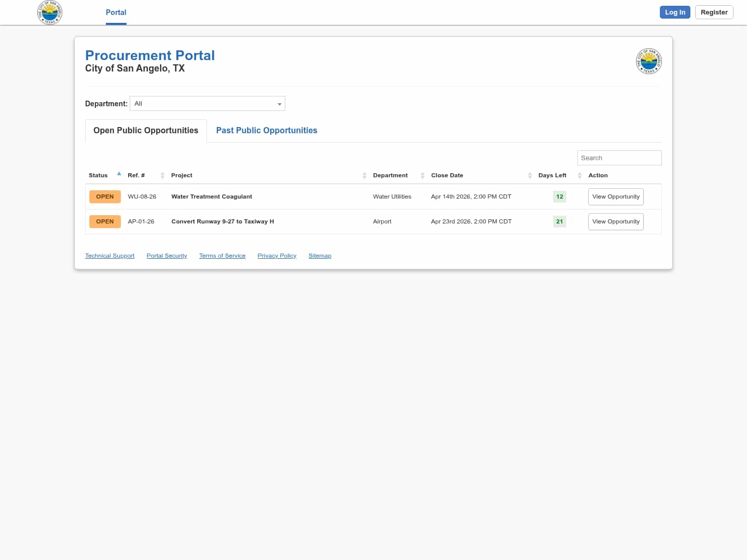Sort by Close Date column arrows
The width and height of the screenshot is (747, 560).
click(x=530, y=175)
